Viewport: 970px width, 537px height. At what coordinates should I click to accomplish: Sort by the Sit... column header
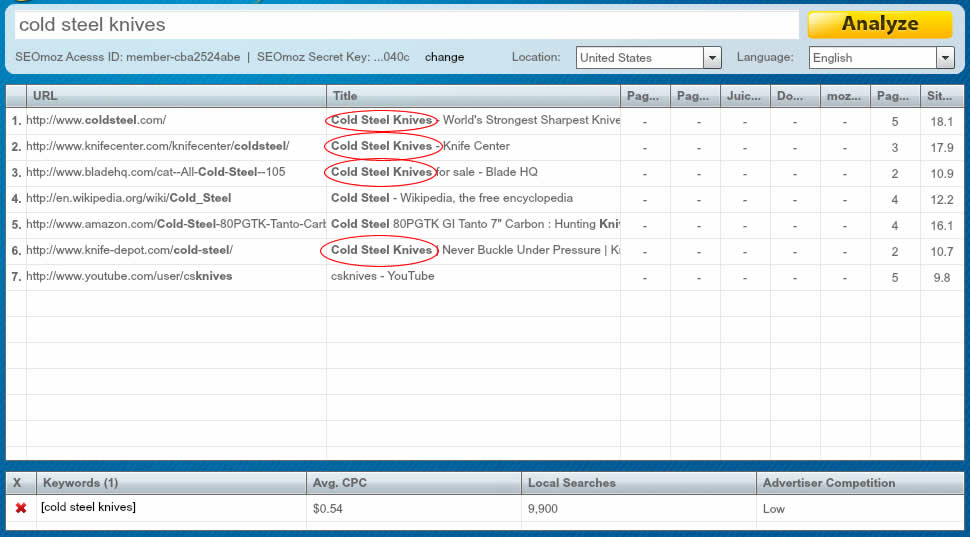(x=942, y=96)
